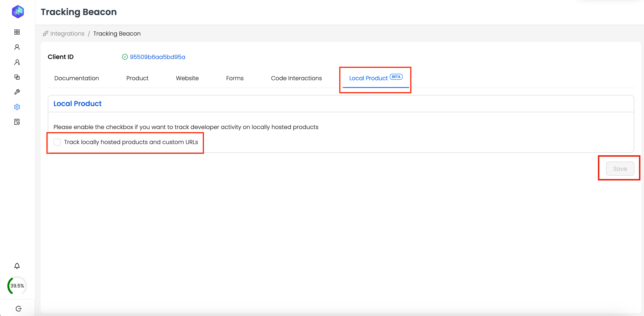Open the user profile sidebar icon
This screenshot has width=644, height=316.
(17, 47)
